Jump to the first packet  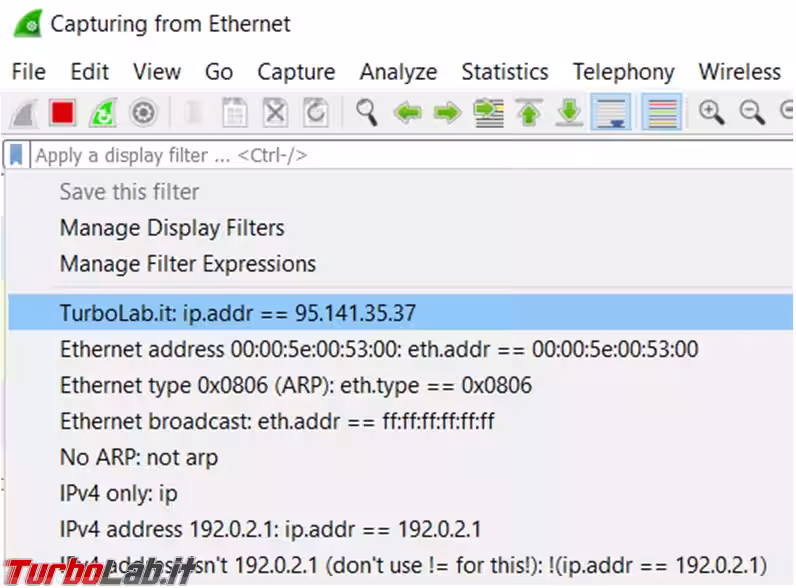click(x=529, y=113)
